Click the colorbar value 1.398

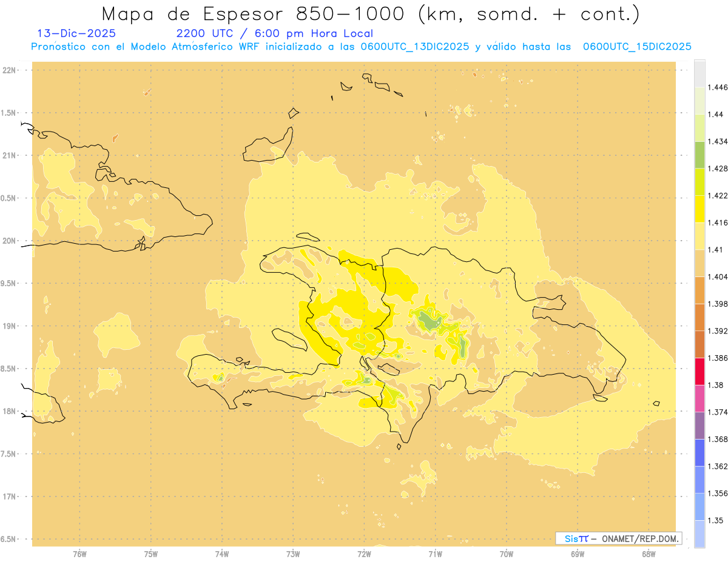tap(717, 304)
